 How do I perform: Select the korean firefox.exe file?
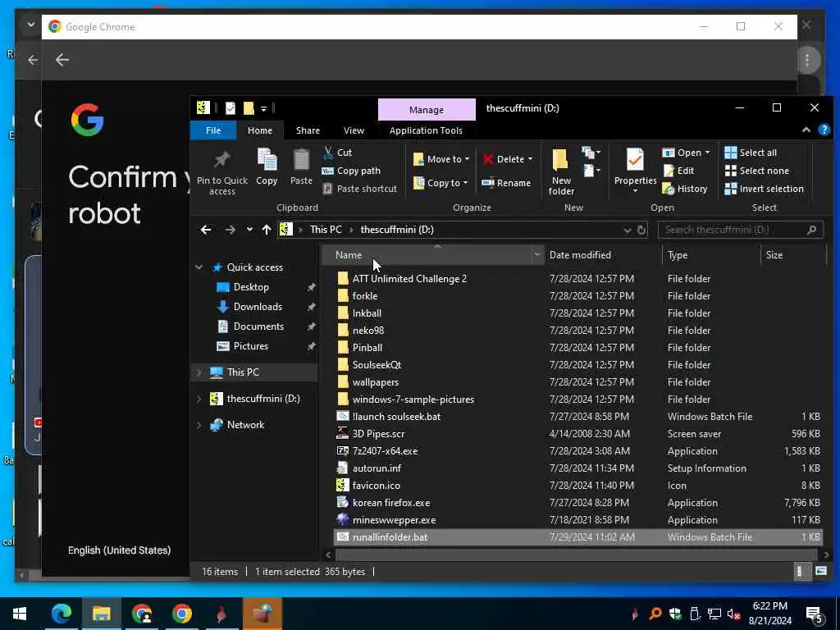click(x=390, y=503)
